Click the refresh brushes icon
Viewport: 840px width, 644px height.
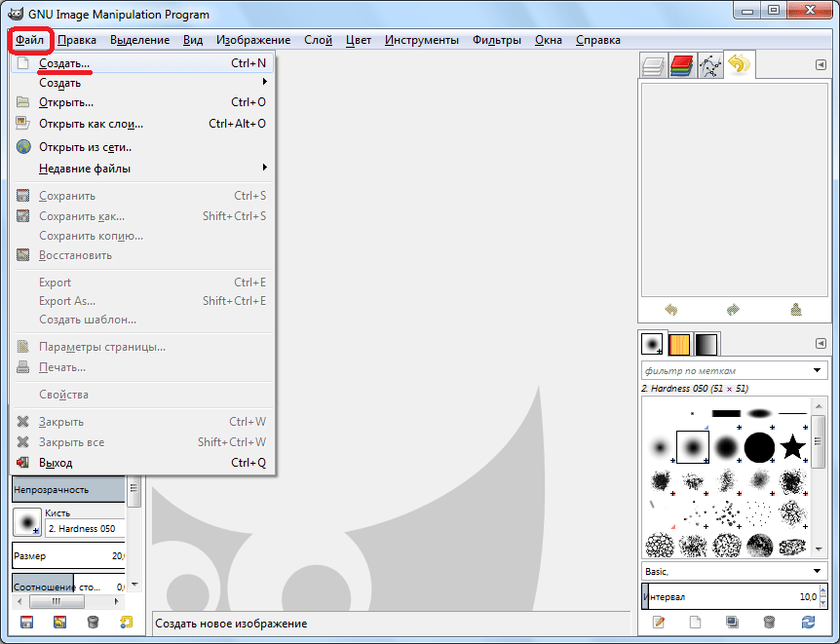click(808, 622)
